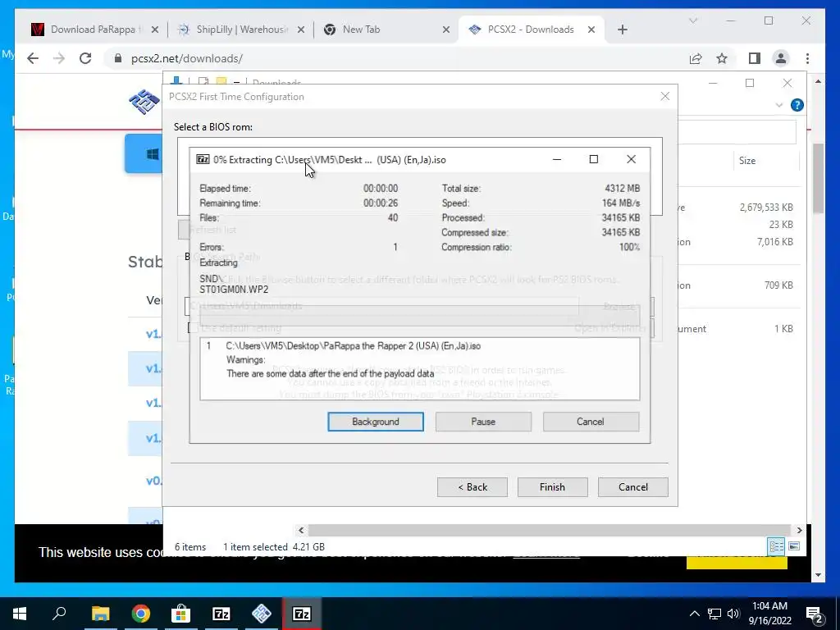Click the 7z icon in extraction title bar
The height and width of the screenshot is (630, 840).
point(203,159)
